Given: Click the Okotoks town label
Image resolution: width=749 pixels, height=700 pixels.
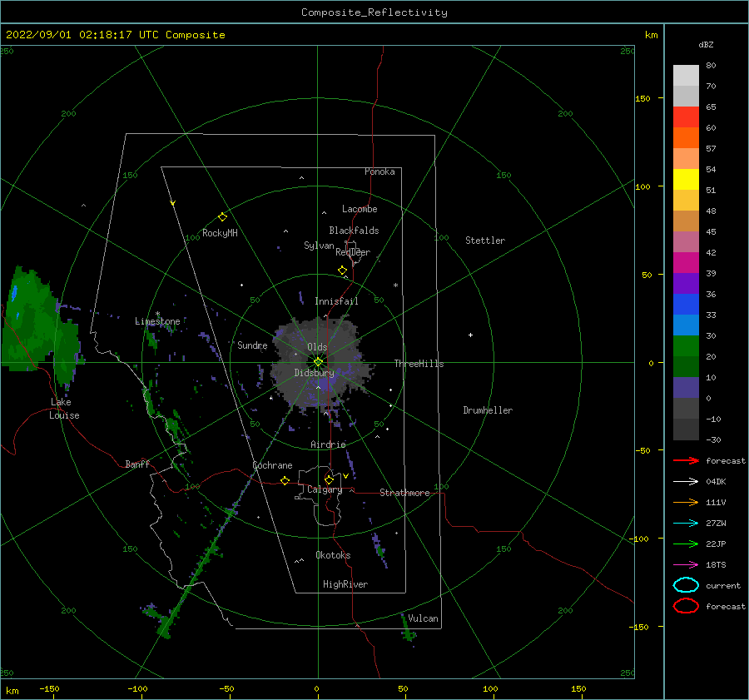Looking at the screenshot, I should pos(333,555).
